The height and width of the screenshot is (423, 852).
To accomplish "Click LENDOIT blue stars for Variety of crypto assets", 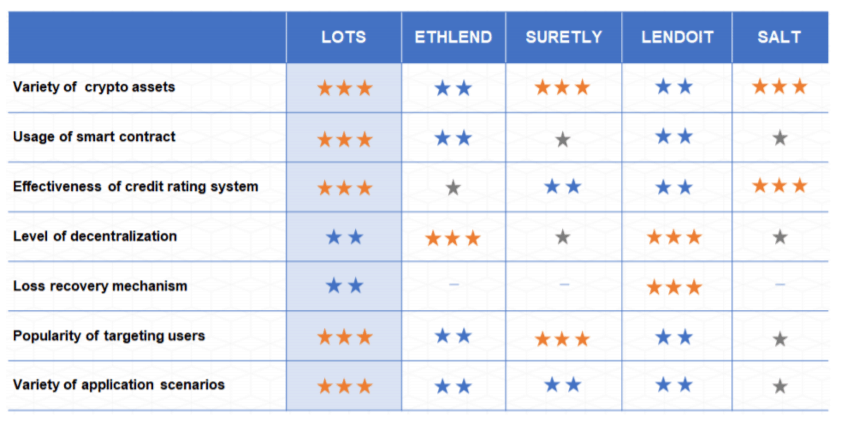I will pyautogui.click(x=673, y=87).
